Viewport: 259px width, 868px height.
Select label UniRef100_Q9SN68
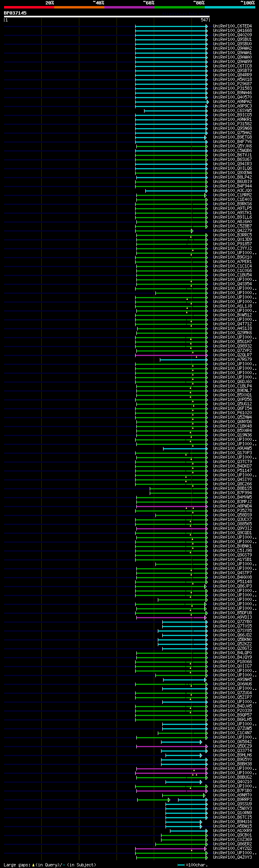(x=232, y=128)
